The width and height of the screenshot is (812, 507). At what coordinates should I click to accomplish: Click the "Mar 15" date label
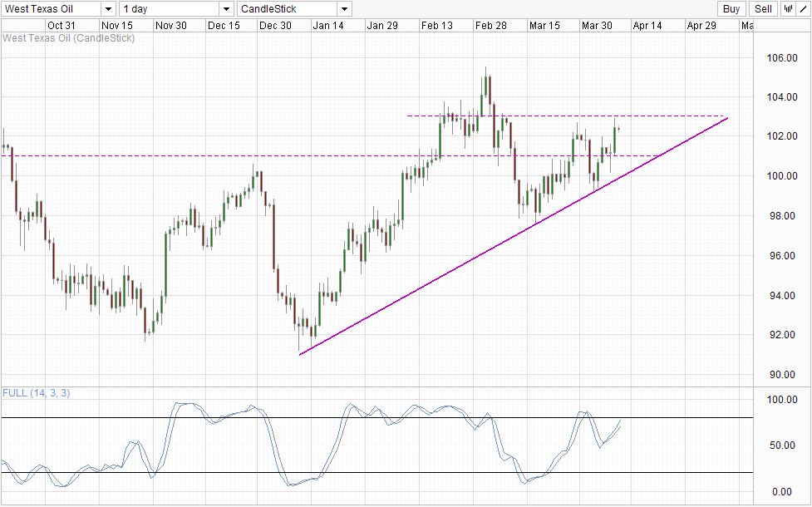pos(544,26)
